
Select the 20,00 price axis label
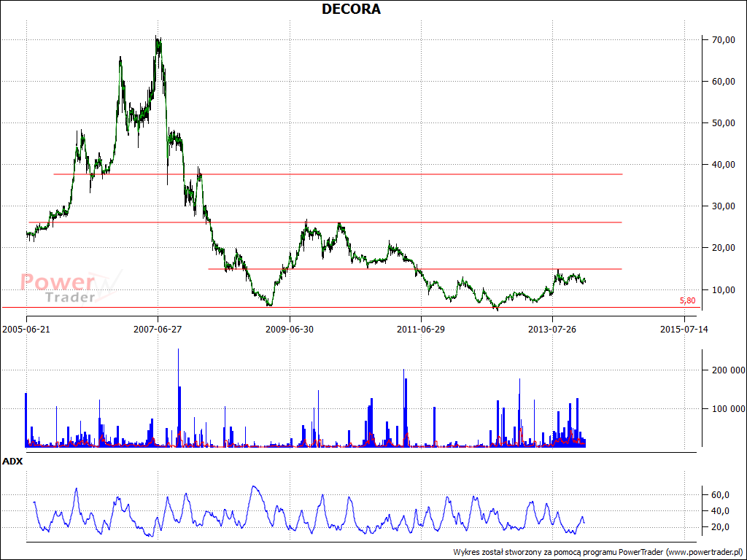click(723, 248)
